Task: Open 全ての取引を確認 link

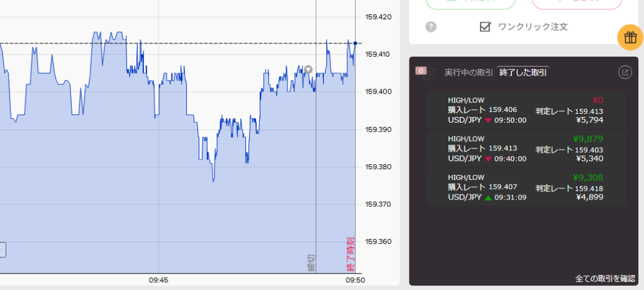Action: pos(604,278)
